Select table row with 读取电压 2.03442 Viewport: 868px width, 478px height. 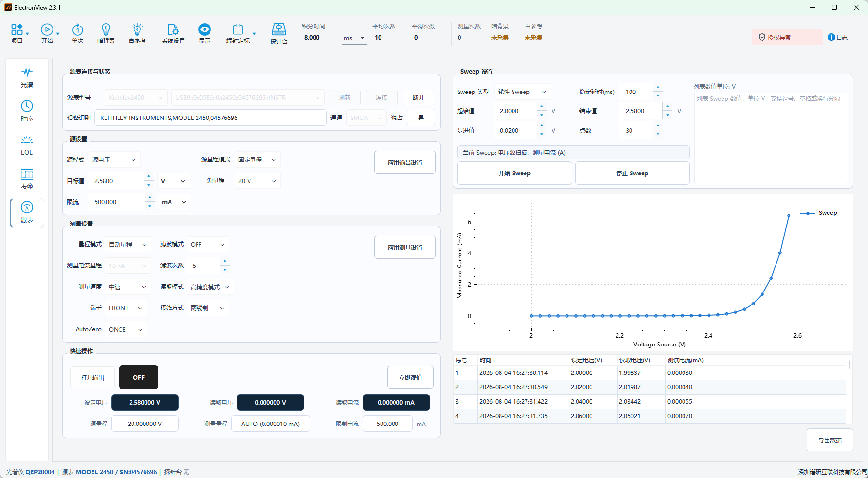[650, 401]
